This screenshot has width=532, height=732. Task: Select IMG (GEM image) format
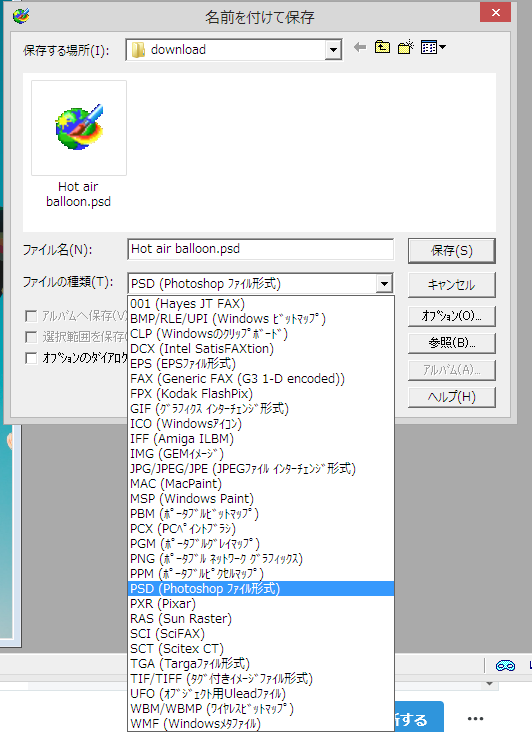click(261, 454)
